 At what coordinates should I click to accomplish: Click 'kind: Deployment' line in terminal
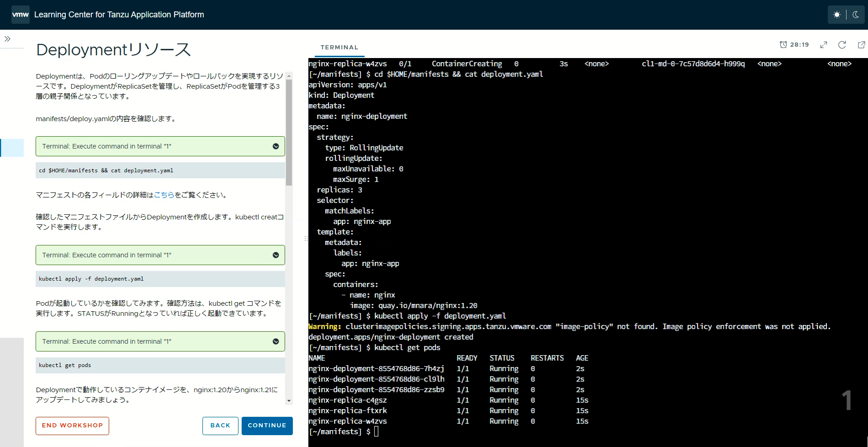coord(341,96)
